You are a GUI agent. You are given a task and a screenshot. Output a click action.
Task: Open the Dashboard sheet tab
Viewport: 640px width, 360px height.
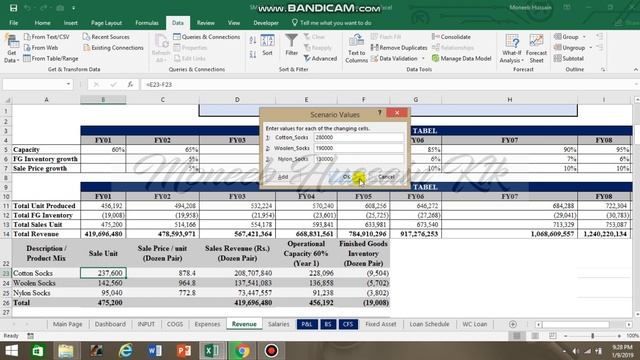click(110, 324)
